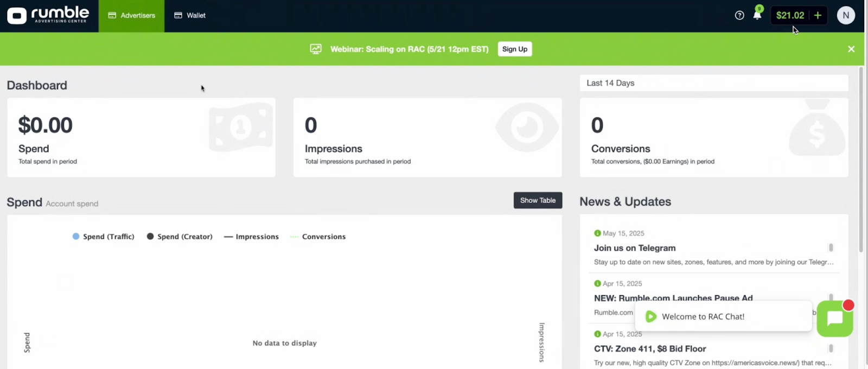The image size is (868, 369).
Task: Open the notifications bell
Action: click(757, 15)
